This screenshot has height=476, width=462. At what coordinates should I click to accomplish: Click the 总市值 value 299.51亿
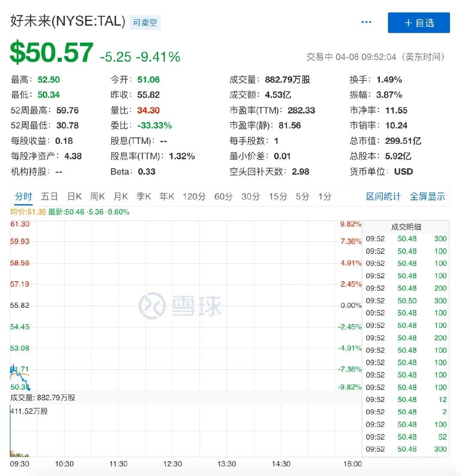point(403,141)
